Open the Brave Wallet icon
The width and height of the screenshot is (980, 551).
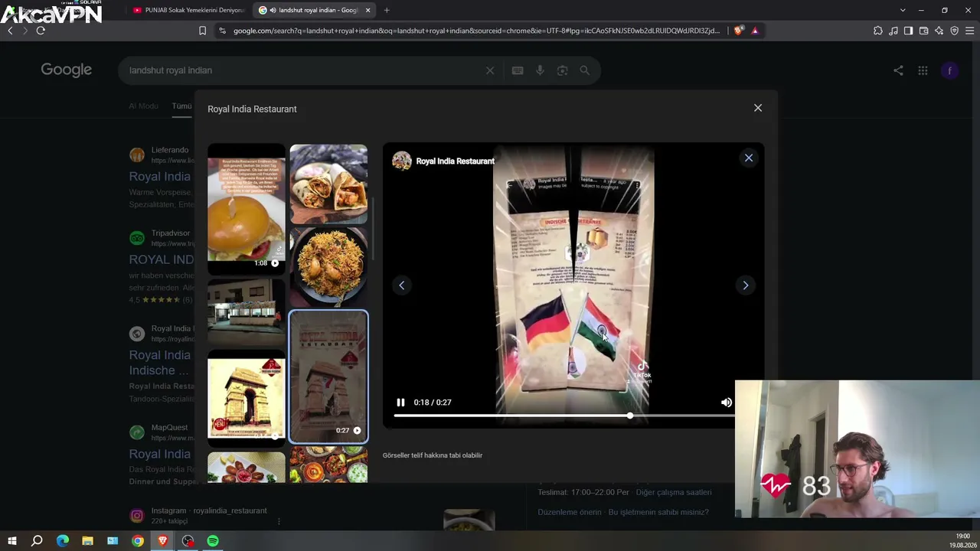point(924,31)
